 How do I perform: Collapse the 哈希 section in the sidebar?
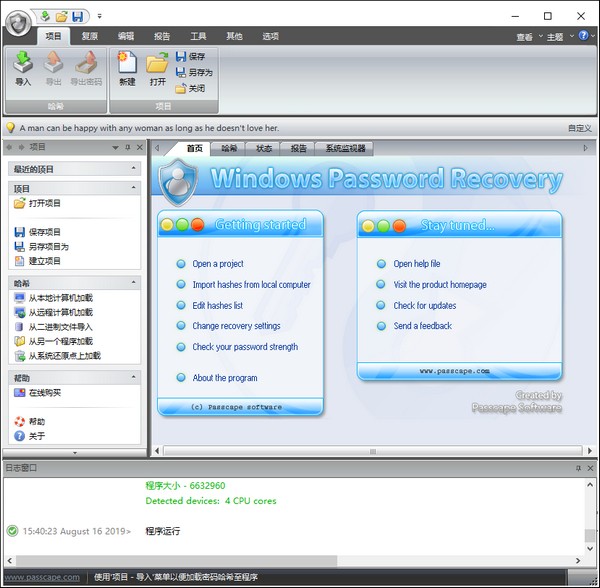pyautogui.click(x=134, y=283)
